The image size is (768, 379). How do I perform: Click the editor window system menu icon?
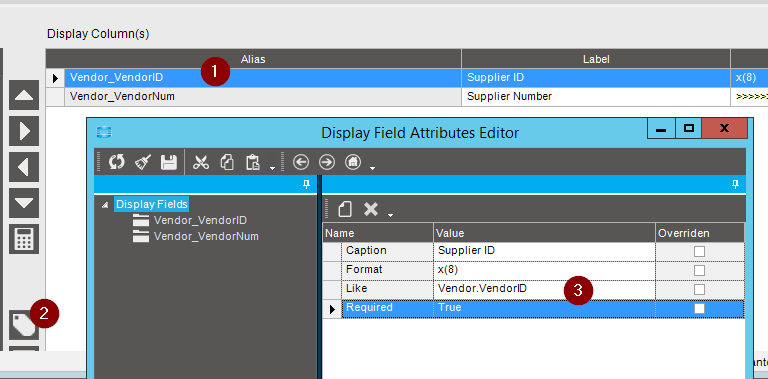pos(104,132)
